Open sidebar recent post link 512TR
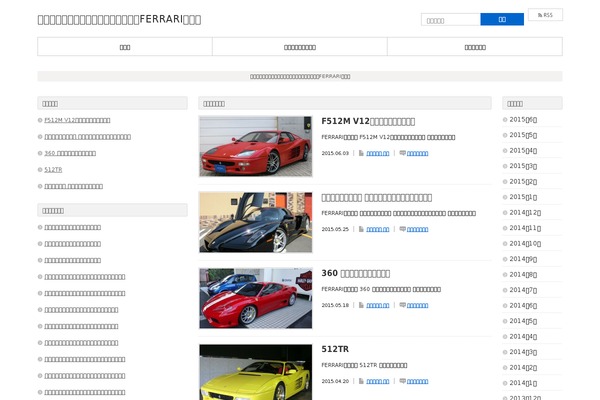 (53, 170)
